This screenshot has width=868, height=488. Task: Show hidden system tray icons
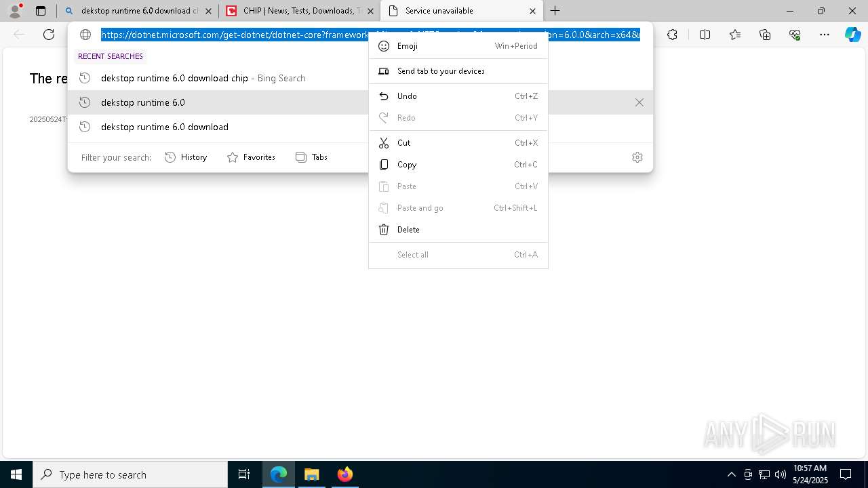point(731,474)
